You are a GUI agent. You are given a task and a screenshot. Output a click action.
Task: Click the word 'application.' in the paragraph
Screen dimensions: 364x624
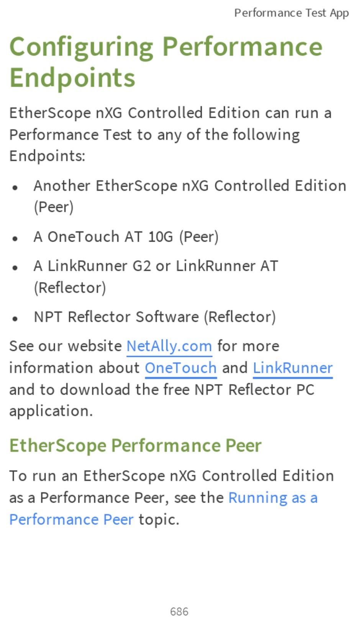(x=51, y=412)
